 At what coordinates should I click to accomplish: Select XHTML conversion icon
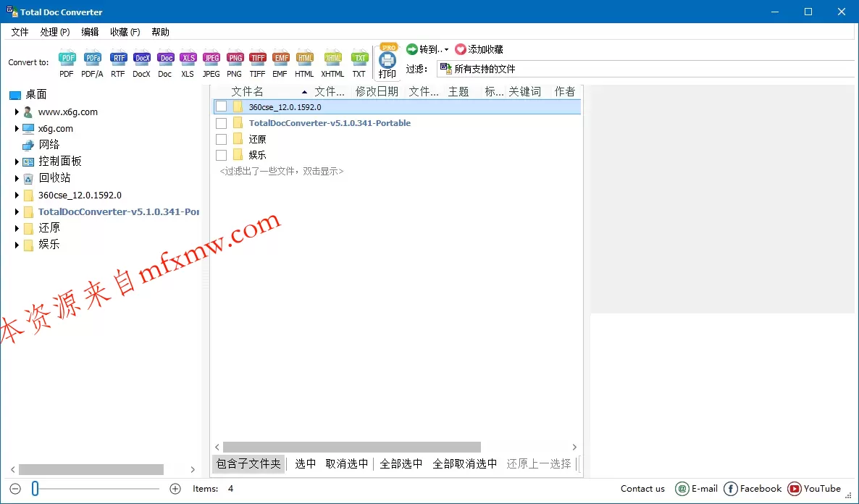pos(332,58)
